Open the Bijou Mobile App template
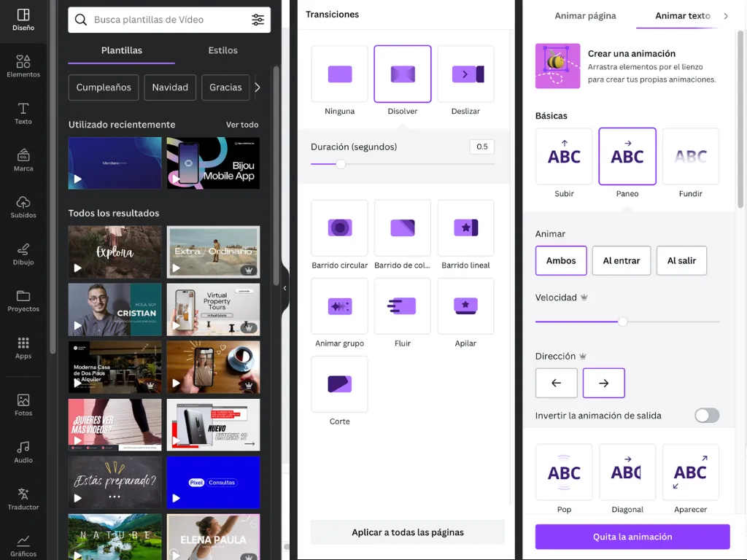The width and height of the screenshot is (747, 560). (214, 163)
